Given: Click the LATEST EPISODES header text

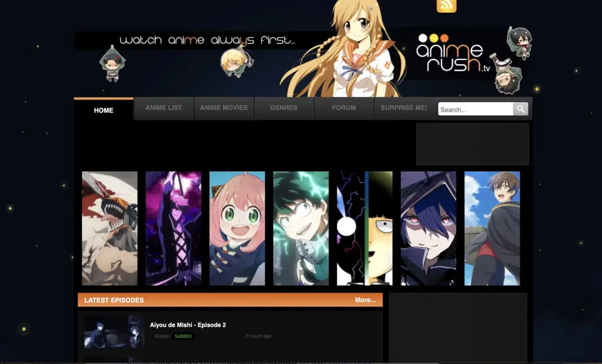Looking at the screenshot, I should tap(114, 300).
